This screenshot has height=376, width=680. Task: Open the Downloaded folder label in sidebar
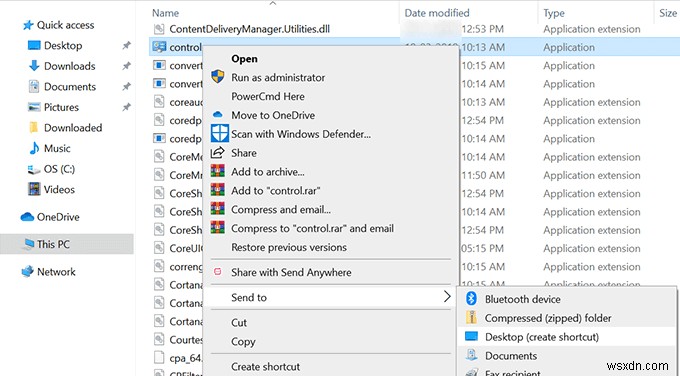pyautogui.click(x=73, y=128)
